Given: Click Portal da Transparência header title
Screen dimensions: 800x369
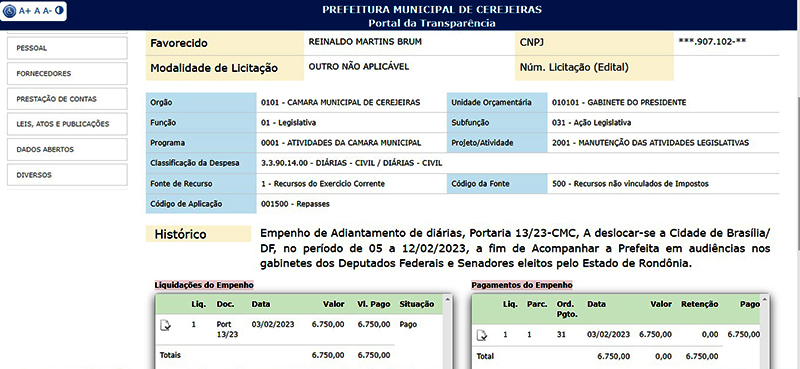Looking at the screenshot, I should pyautogui.click(x=432, y=23).
